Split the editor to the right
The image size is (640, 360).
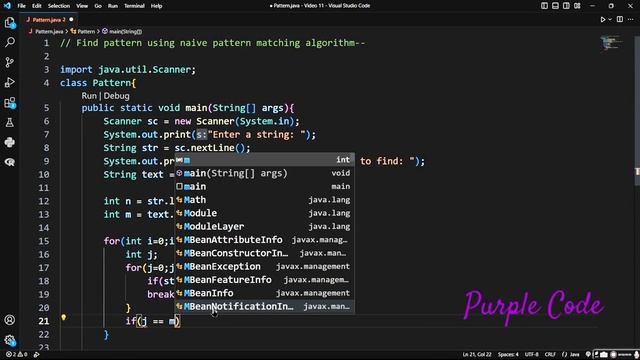click(620, 19)
